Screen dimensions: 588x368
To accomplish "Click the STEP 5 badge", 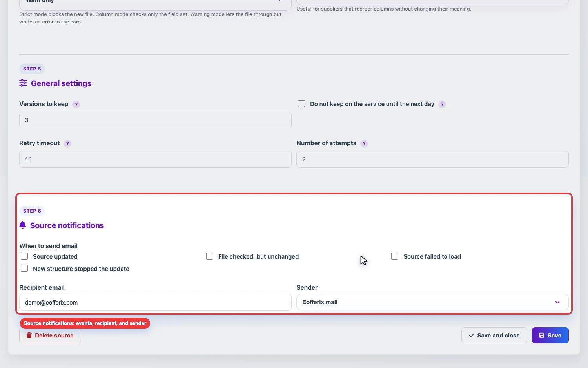I will point(32,69).
